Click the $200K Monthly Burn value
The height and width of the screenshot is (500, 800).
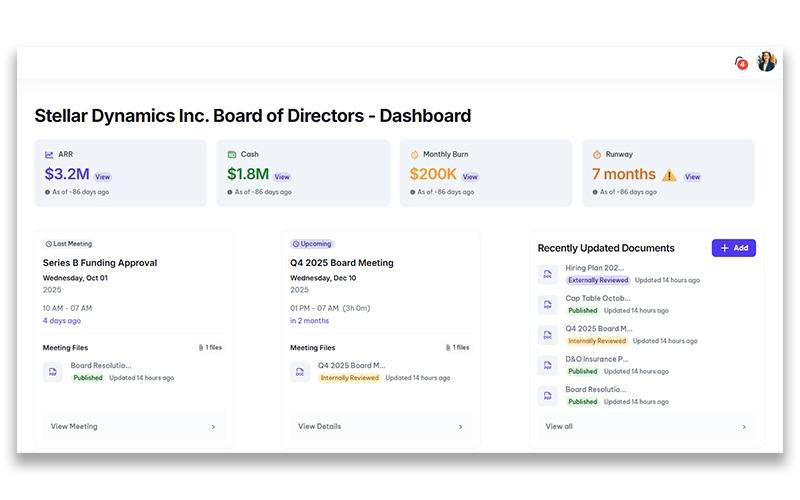[x=433, y=174]
